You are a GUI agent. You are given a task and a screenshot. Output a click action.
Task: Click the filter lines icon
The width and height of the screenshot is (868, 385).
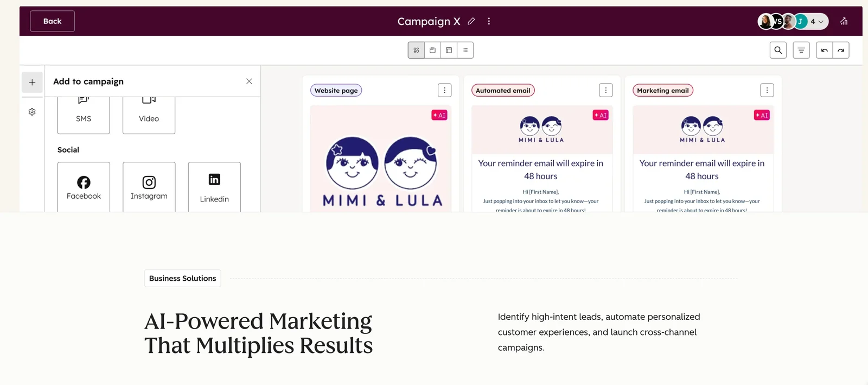click(801, 50)
